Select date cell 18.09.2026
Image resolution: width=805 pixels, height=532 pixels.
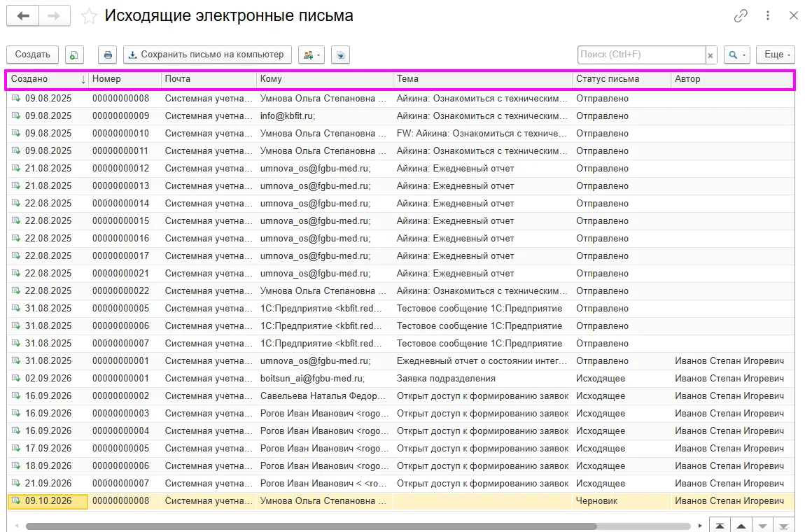48,465
